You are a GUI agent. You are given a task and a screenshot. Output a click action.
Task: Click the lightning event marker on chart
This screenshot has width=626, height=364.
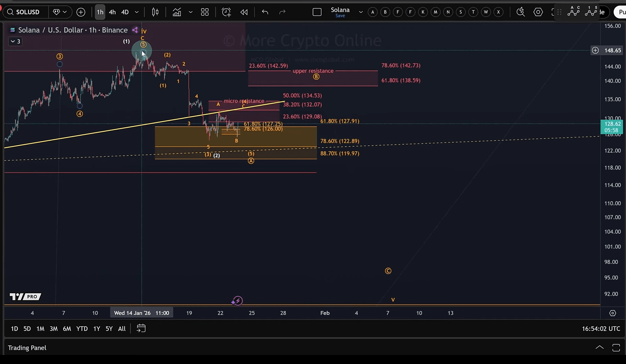(x=238, y=301)
